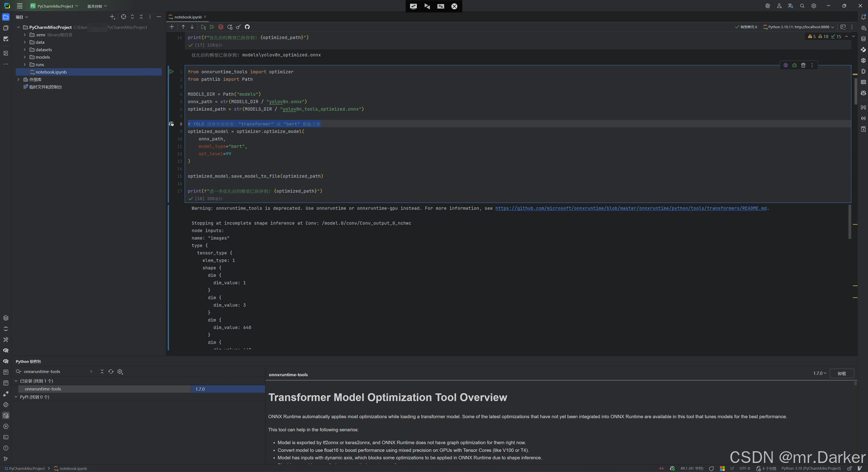868x472 pixels.
Task: Open the main hamburger menu
Action: point(19,6)
